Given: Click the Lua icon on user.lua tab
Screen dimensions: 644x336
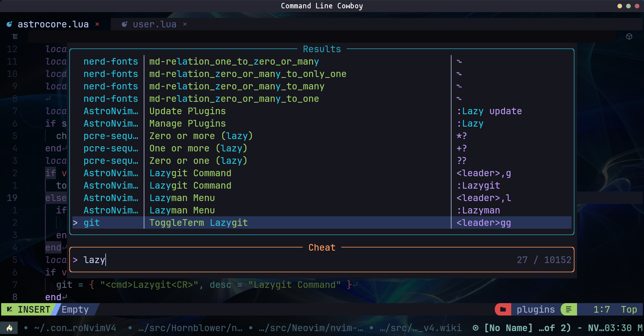Looking at the screenshot, I should click(x=124, y=24).
